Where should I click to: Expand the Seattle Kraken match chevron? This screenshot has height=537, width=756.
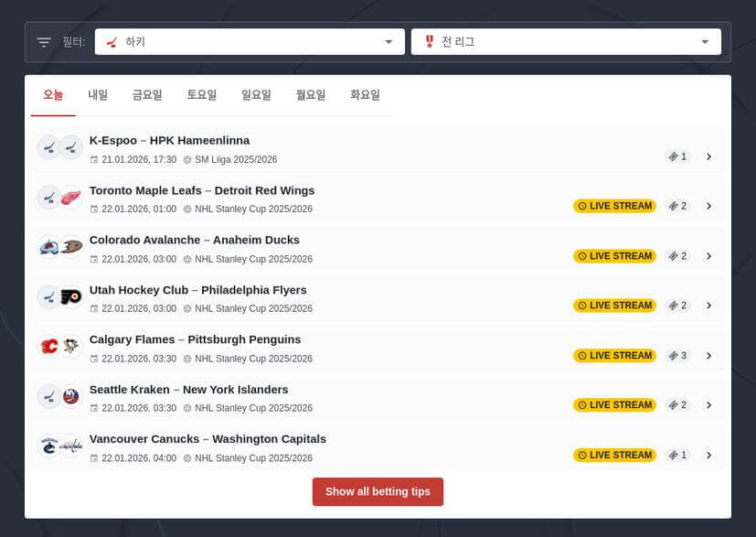pyautogui.click(x=708, y=405)
